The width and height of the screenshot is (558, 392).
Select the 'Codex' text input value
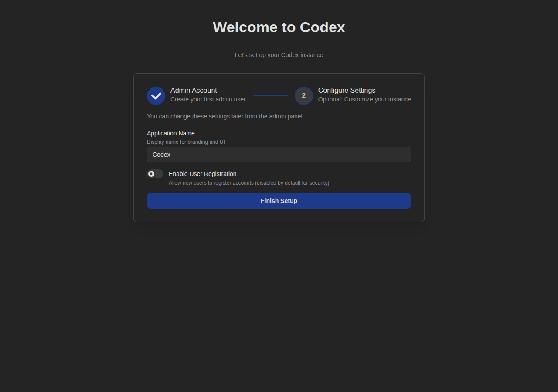(161, 155)
